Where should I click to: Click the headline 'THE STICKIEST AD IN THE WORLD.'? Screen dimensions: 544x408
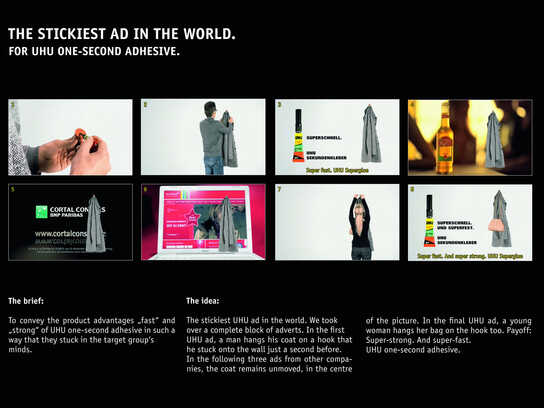[122, 34]
